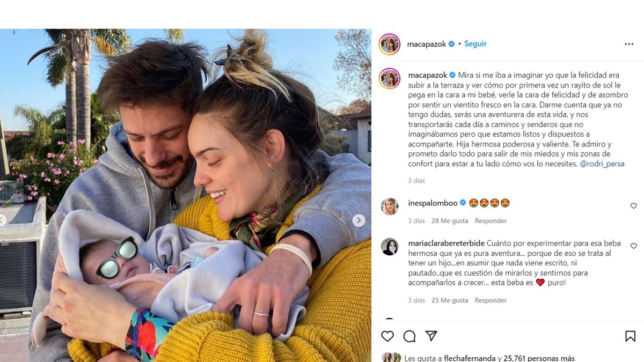
Task: Like inespalomboo's comment heart
Action: 633,206
